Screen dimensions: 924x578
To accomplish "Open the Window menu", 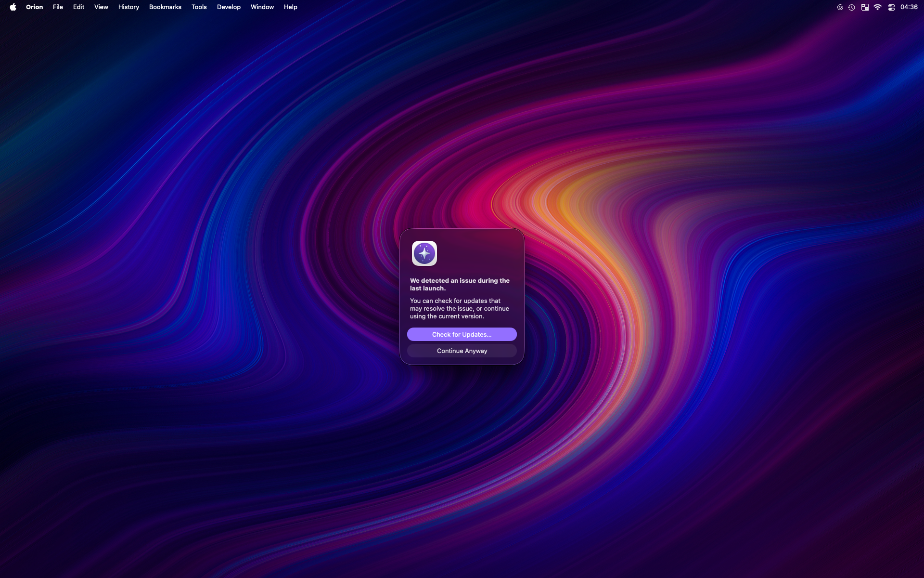I will pyautogui.click(x=262, y=7).
